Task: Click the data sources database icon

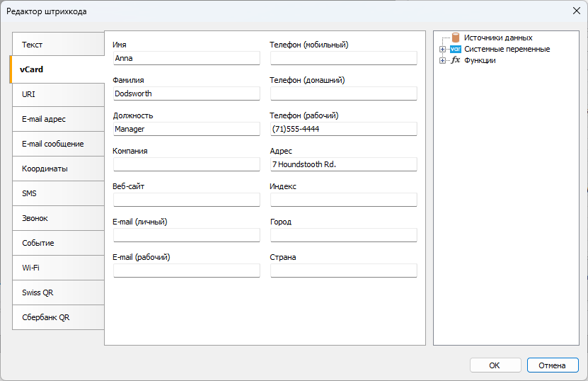Action: (456, 38)
